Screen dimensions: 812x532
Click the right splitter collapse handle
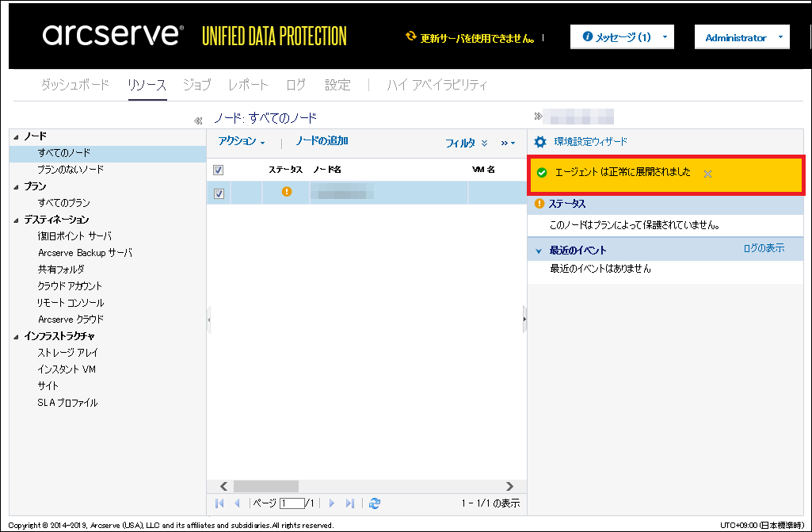(524, 320)
